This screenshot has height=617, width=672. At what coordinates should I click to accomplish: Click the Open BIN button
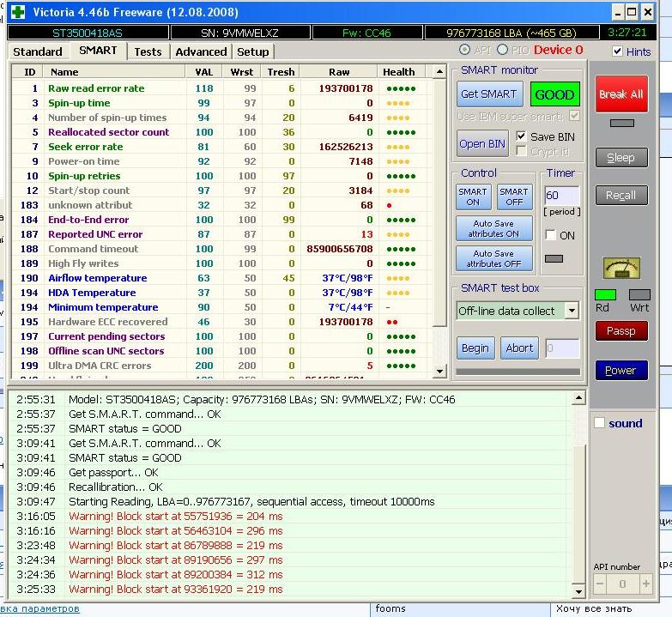[482, 143]
